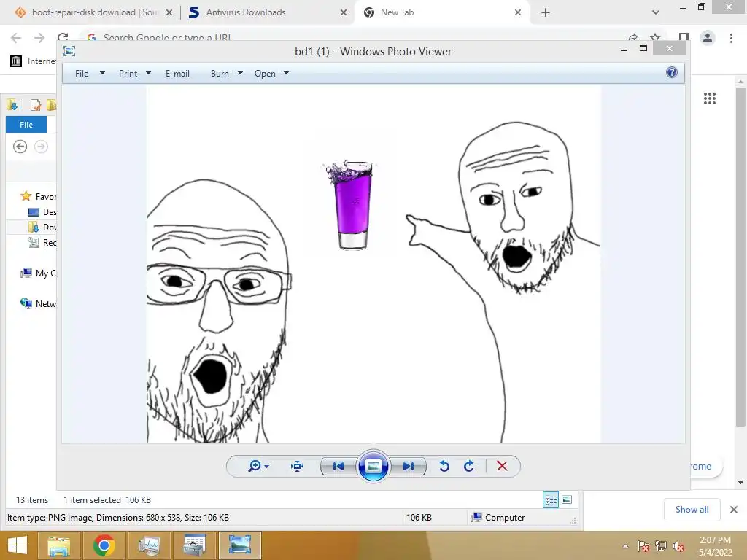Click the actual size fit button
747x560 pixels.
click(298, 466)
